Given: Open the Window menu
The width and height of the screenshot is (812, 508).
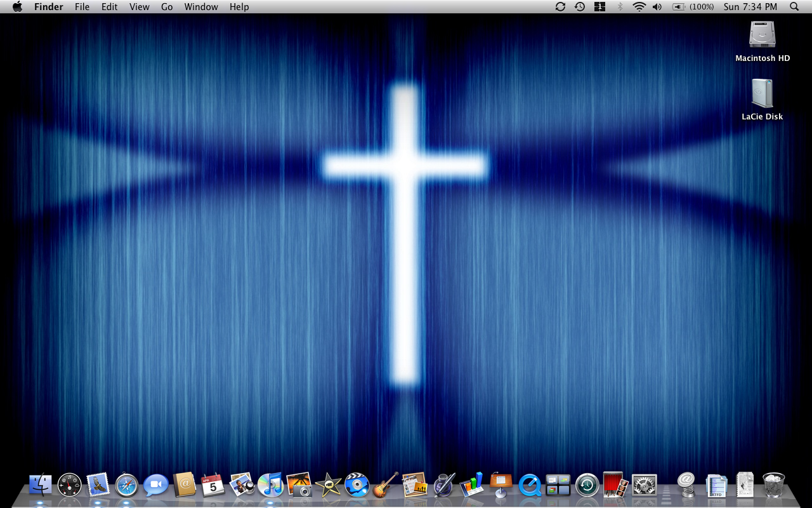Looking at the screenshot, I should click(201, 7).
